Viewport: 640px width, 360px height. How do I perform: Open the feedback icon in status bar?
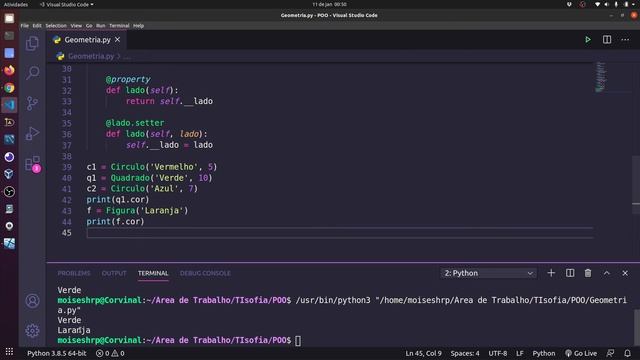[610, 353]
